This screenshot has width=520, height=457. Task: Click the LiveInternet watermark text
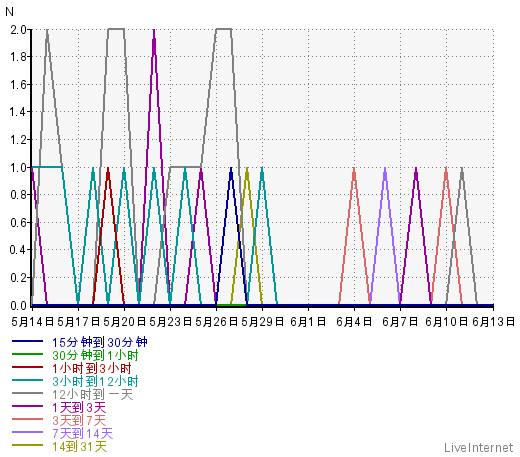(479, 447)
